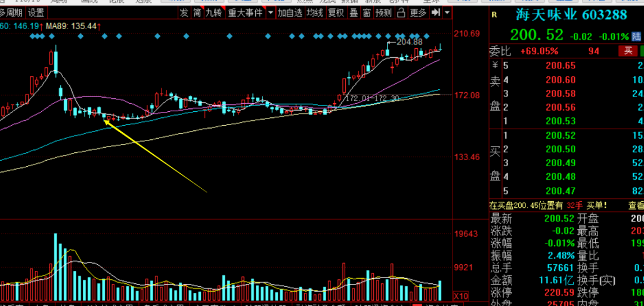Expand the 更多 menu
The height and width of the screenshot is (306, 644).
point(418,13)
